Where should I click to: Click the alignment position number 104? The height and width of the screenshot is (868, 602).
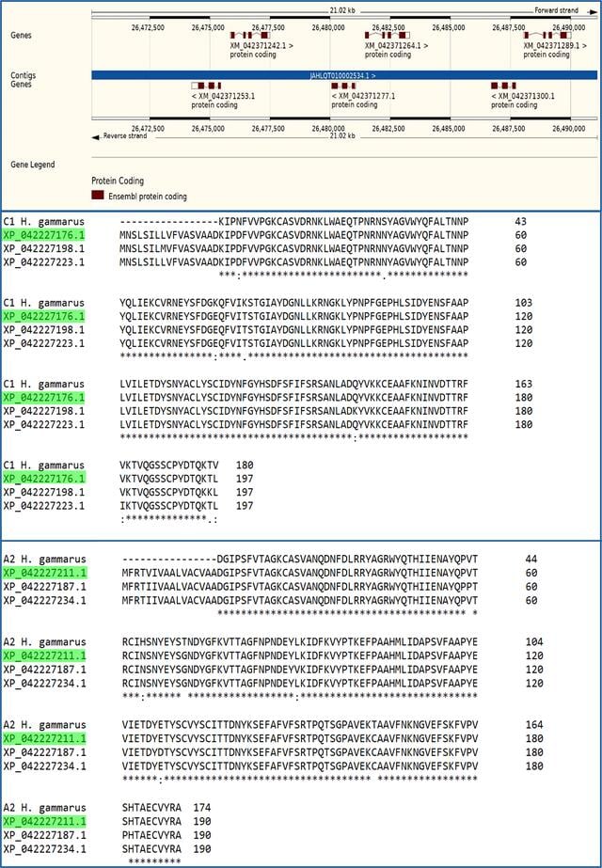(x=534, y=642)
